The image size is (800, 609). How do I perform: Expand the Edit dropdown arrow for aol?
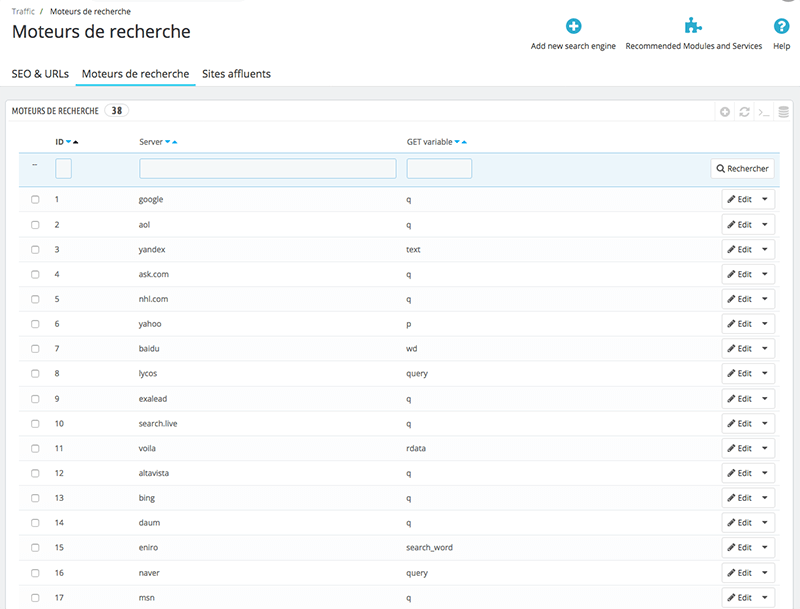(765, 225)
